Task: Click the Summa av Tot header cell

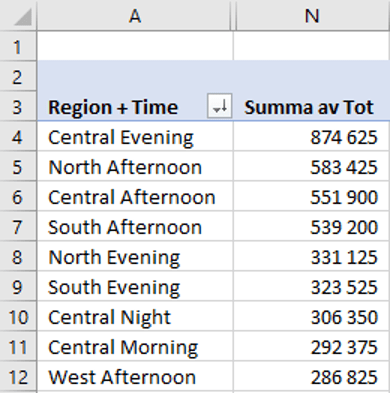Action: click(312, 106)
